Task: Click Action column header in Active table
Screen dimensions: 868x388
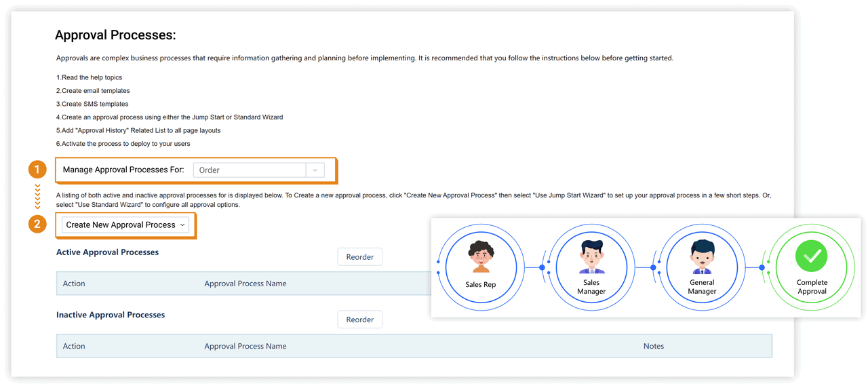Action: pos(74,284)
